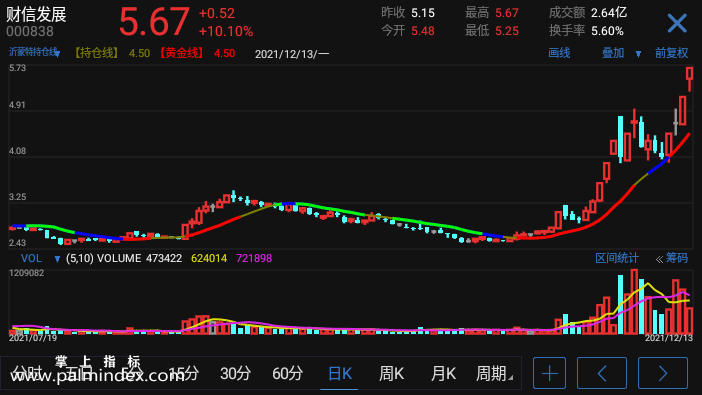The image size is (702, 395).
Task: Tap the tallest red volume bar
Action: pyautogui.click(x=634, y=302)
